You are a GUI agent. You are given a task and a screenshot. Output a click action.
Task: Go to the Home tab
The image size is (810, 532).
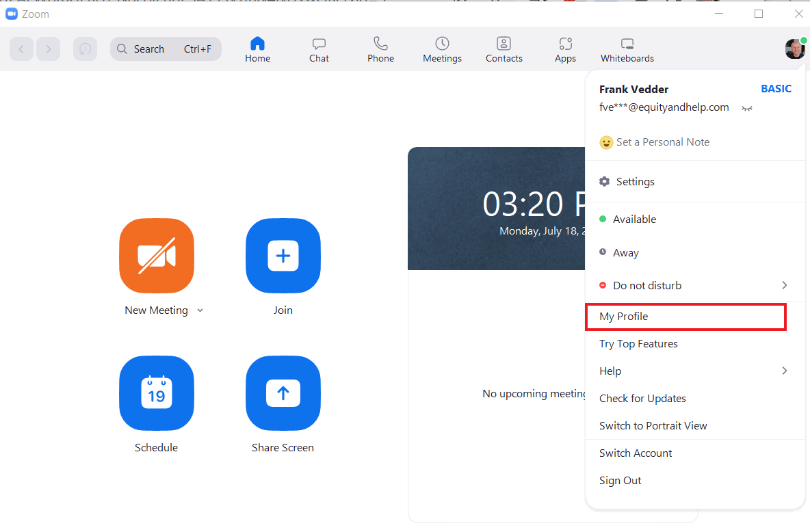tap(257, 50)
